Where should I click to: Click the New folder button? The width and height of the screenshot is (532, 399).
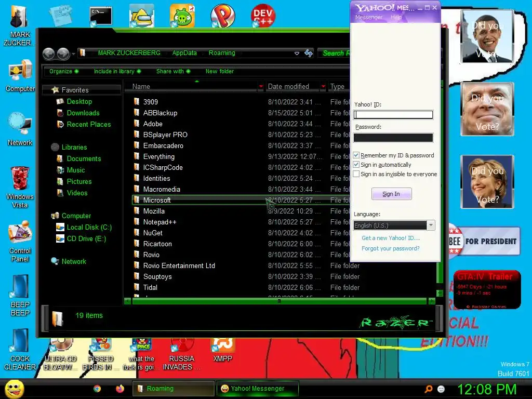[220, 71]
